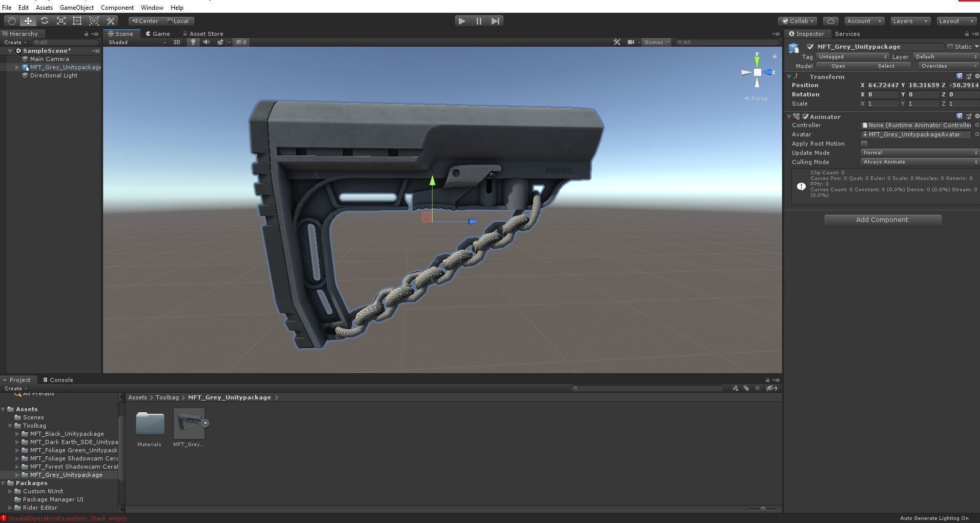Open Animator component gear menu

(976, 116)
